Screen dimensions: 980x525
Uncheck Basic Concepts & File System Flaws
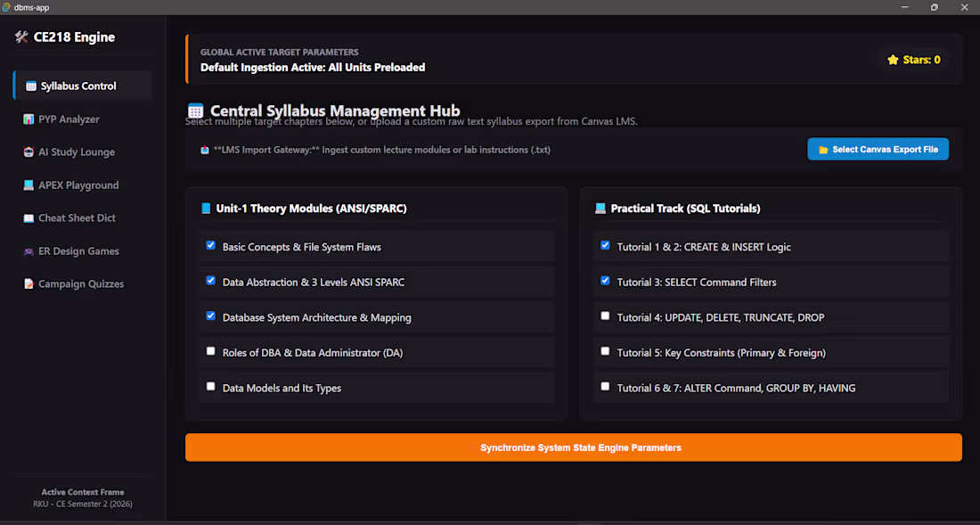210,246
